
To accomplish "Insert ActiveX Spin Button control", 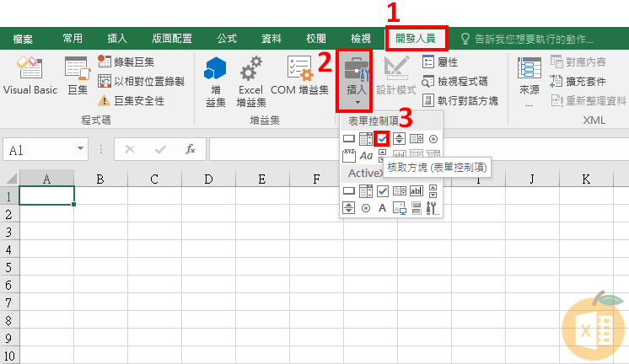I will click(x=348, y=207).
